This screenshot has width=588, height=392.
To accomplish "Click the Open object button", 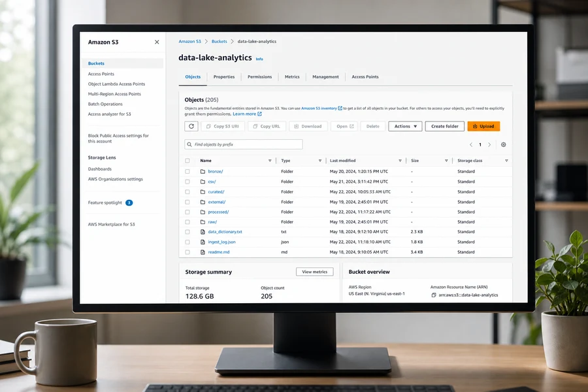I will tap(344, 126).
